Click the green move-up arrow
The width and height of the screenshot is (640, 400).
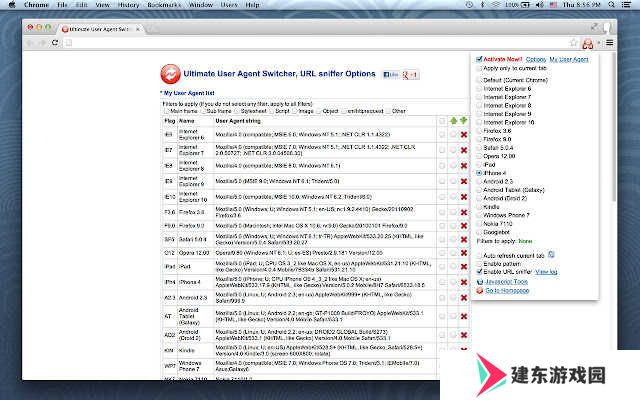[453, 121]
